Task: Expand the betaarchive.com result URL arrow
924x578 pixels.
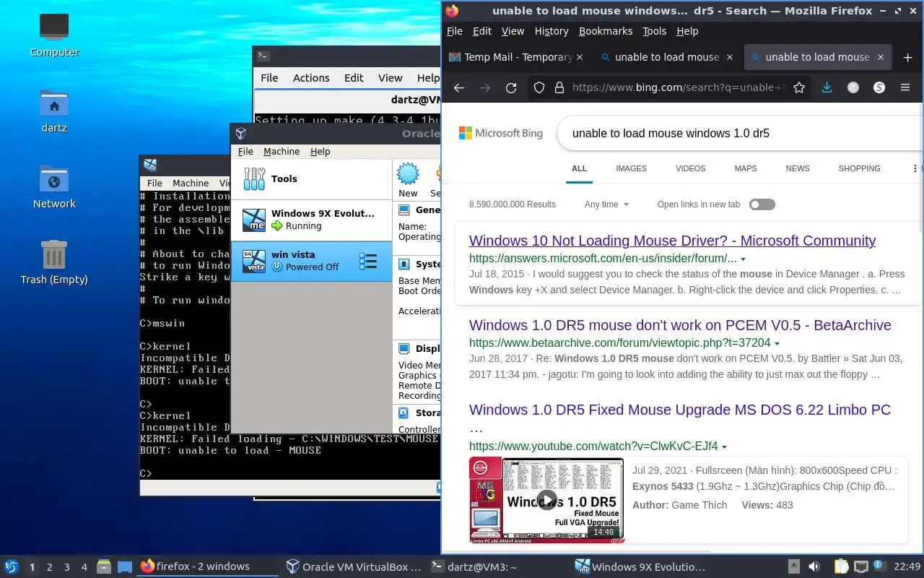Action: point(777,343)
